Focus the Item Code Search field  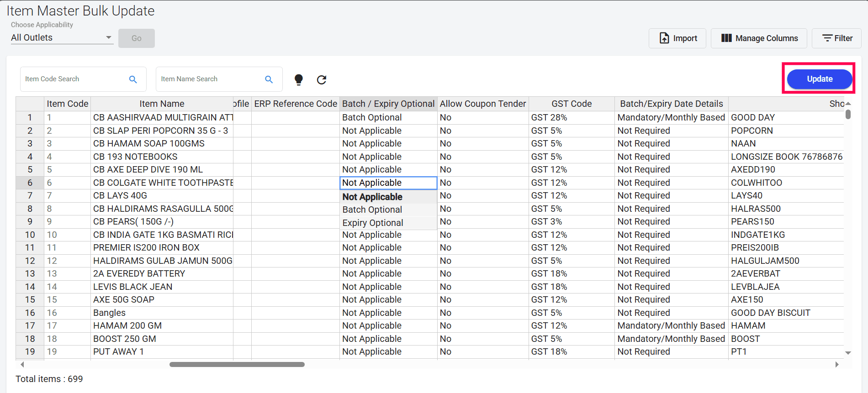click(73, 79)
